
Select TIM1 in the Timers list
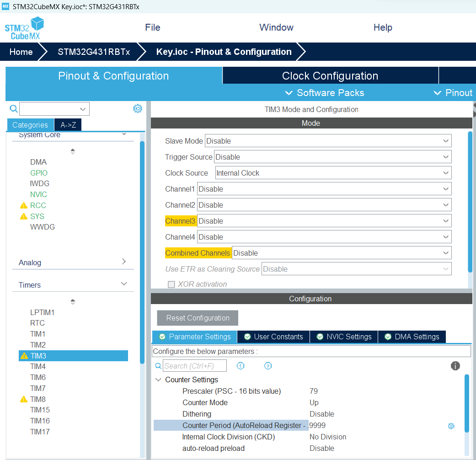point(37,334)
